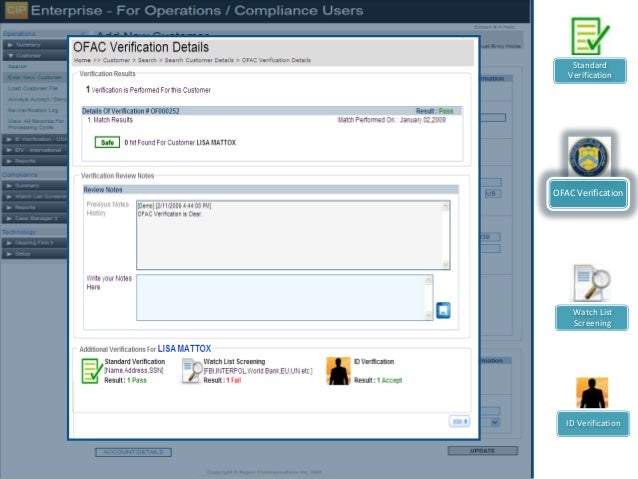Open Standard Verification button on right panel

point(590,70)
